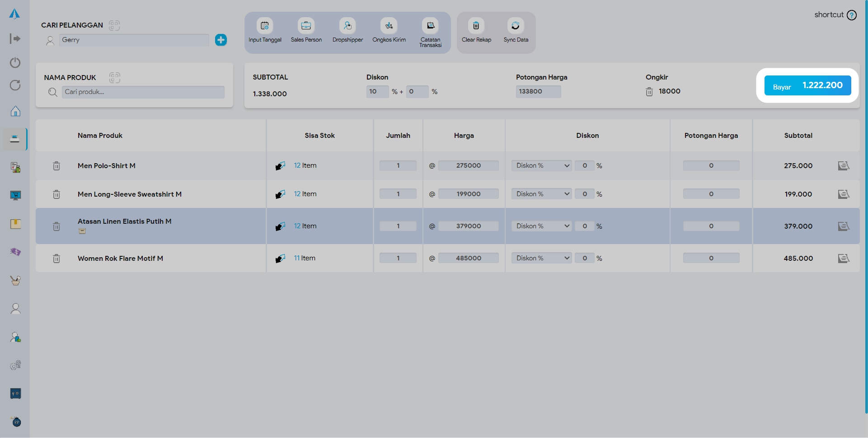Open Ongkos Kirim shipping cost option

pyautogui.click(x=389, y=26)
